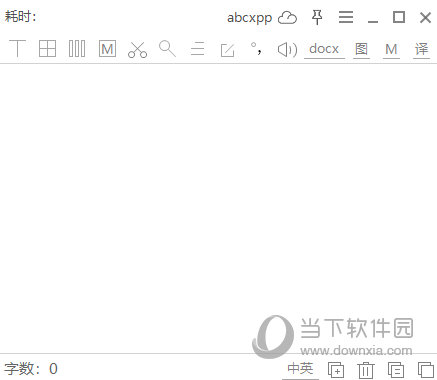Screen dimensions: 437x380
Task: Switch the 中英 language option
Action: [x=300, y=369]
